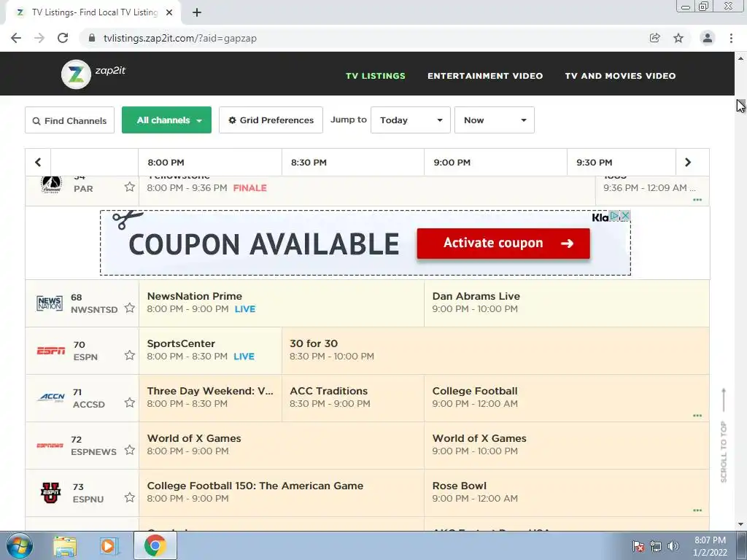Open the Now time dropdown
Image resolution: width=747 pixels, height=560 pixels.
pyautogui.click(x=494, y=120)
